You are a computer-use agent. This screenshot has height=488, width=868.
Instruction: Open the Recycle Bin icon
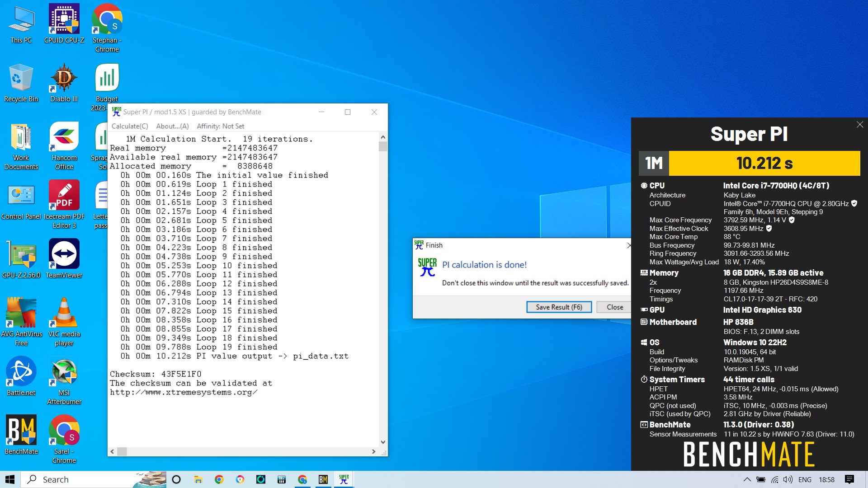21,83
